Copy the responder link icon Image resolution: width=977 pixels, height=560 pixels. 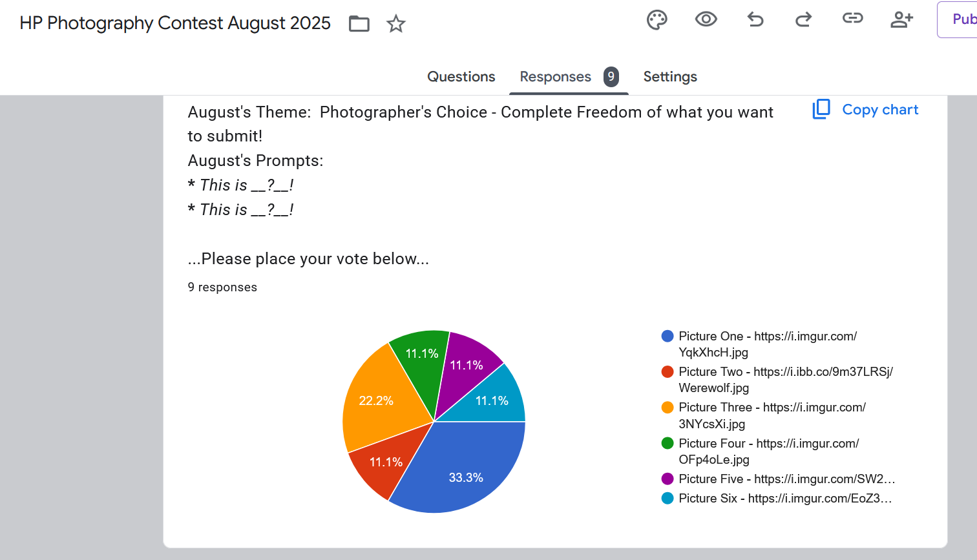[852, 18]
